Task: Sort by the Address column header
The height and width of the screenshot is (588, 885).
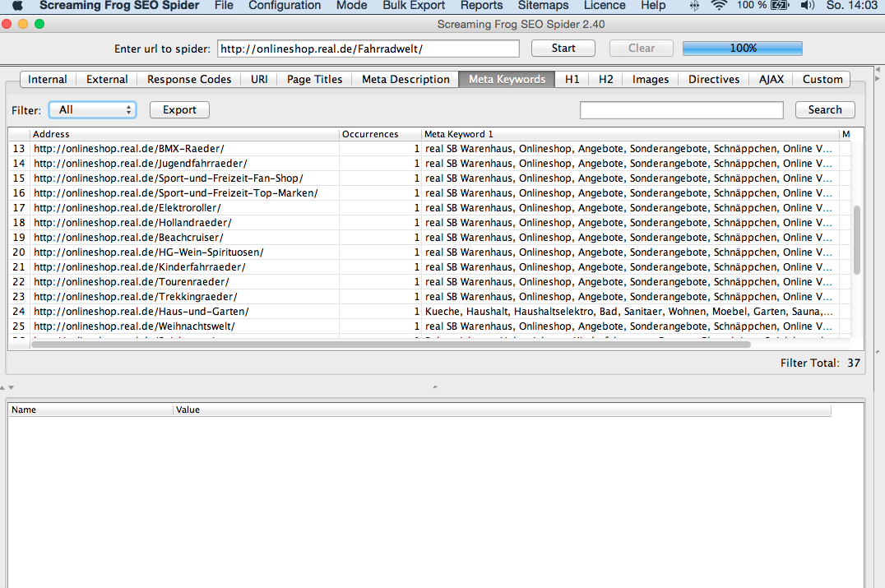Action: pyautogui.click(x=184, y=134)
